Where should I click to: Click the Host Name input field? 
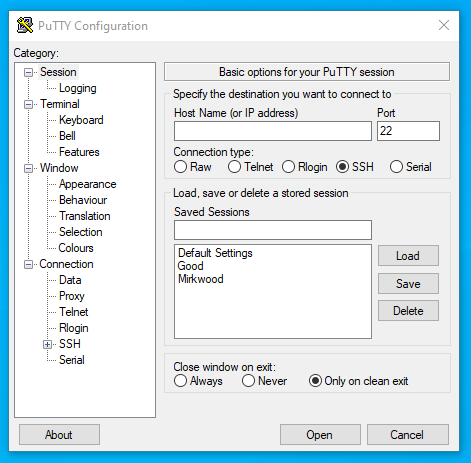coord(273,131)
